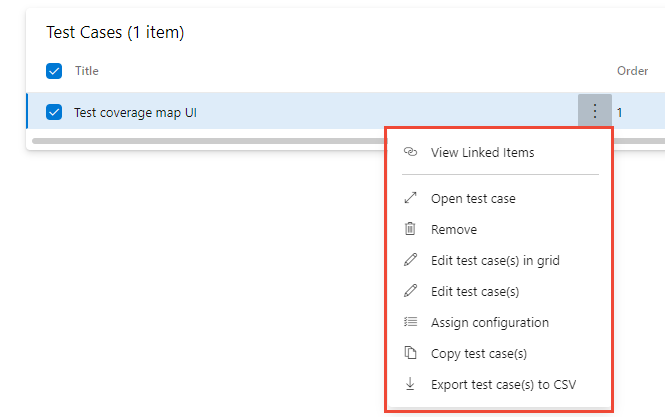Click the pencil icon beside Edit test case(s)

pos(410,292)
